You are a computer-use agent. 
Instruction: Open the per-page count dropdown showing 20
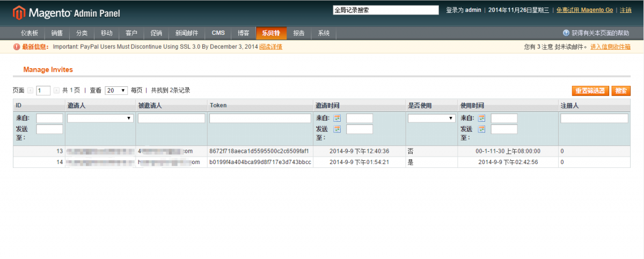116,91
